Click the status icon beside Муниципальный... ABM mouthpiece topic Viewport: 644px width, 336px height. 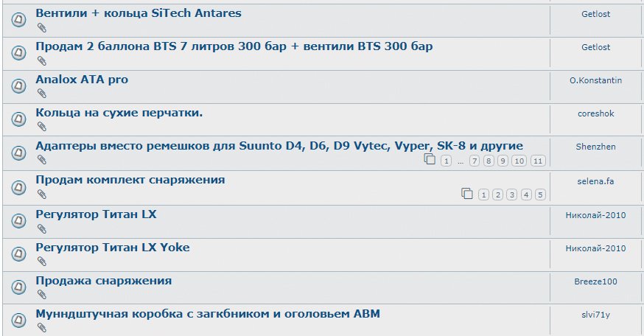click(x=18, y=320)
